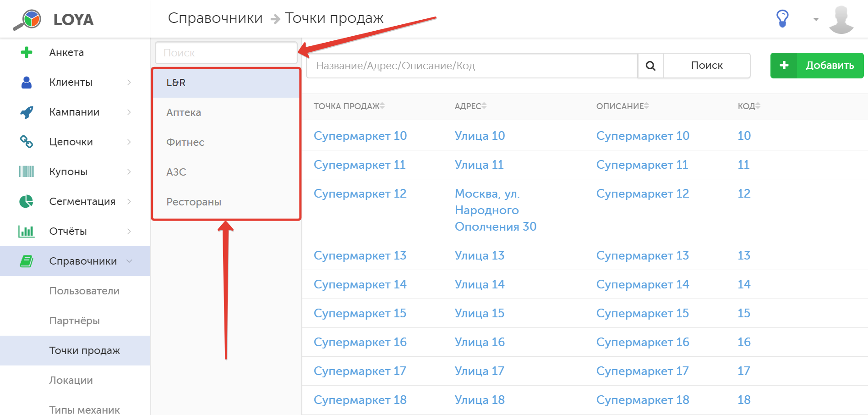
Task: Click the Купоны barcode icon
Action: 27,172
